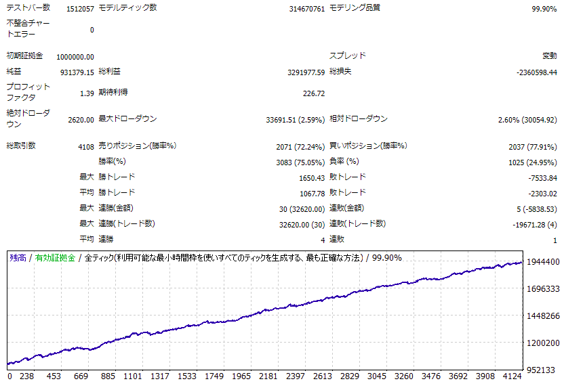Click the スプレッド value 変動

coord(549,56)
